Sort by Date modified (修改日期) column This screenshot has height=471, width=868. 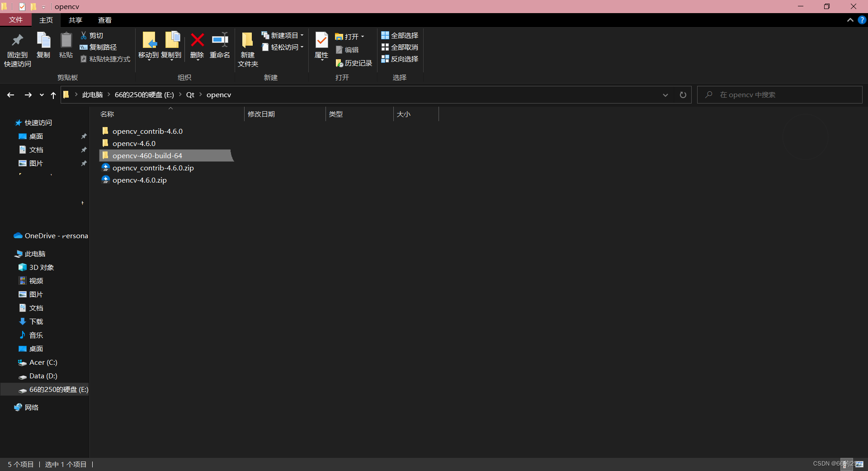[x=285, y=114]
